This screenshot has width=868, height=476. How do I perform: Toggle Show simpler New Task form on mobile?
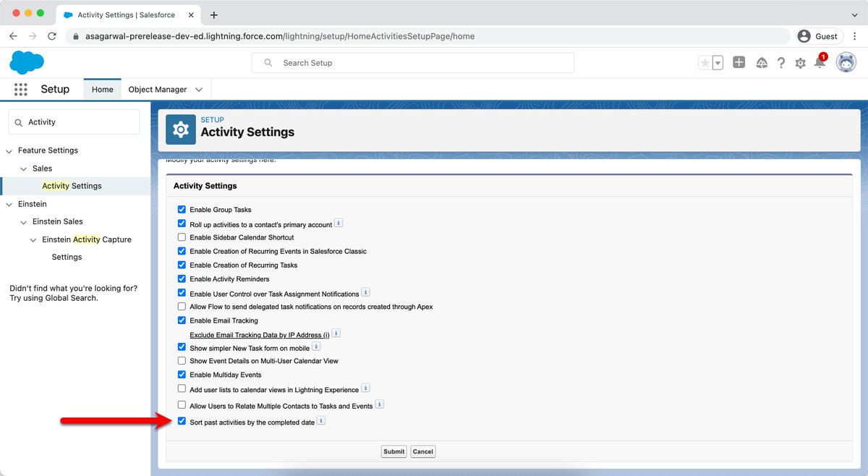click(182, 348)
